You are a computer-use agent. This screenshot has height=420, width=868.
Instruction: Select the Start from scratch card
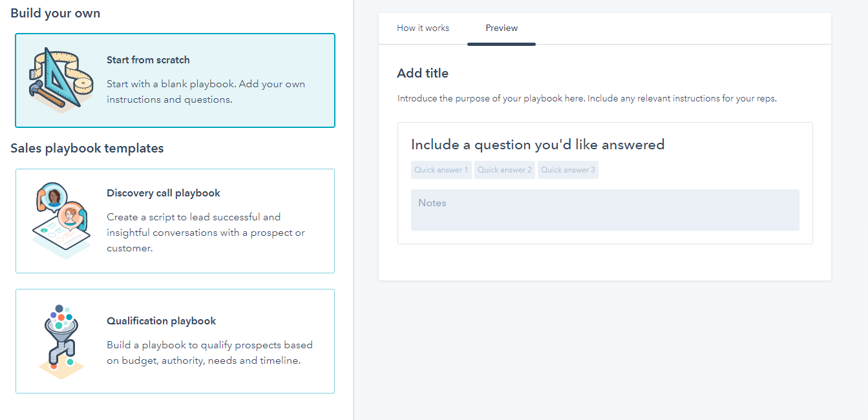point(175,81)
